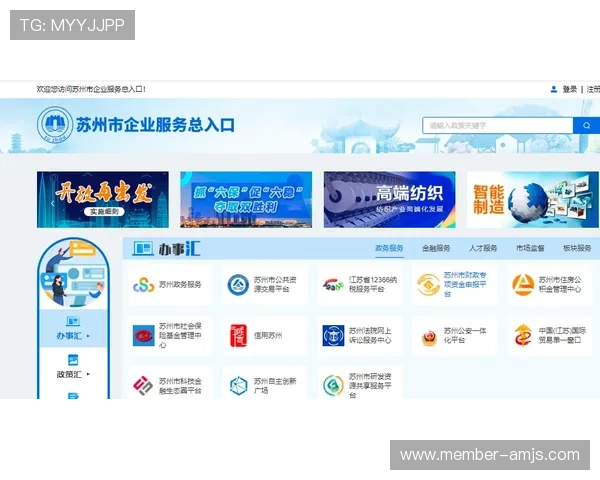Switch to the 人才服务 tab
The height and width of the screenshot is (480, 600).
[x=483, y=248]
